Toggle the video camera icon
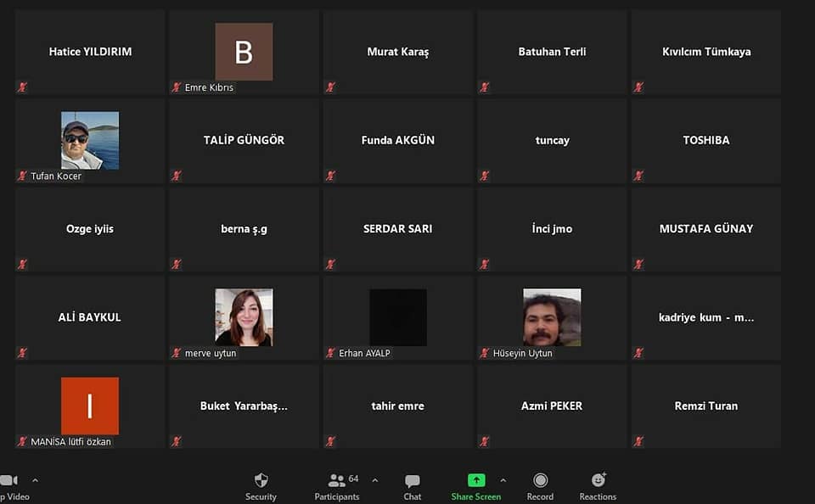Image resolution: width=815 pixels, height=504 pixels. pos(8,480)
